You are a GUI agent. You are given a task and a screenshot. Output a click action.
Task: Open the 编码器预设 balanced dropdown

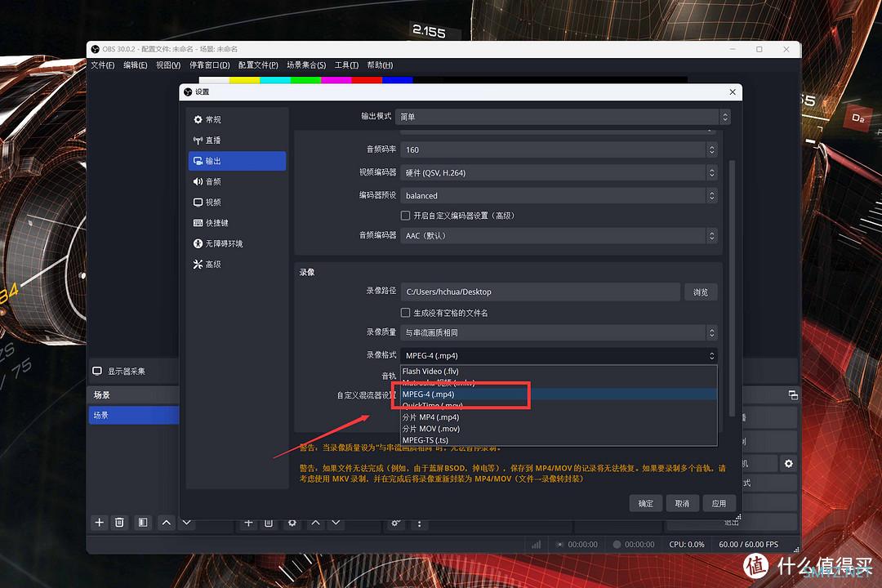click(x=559, y=195)
